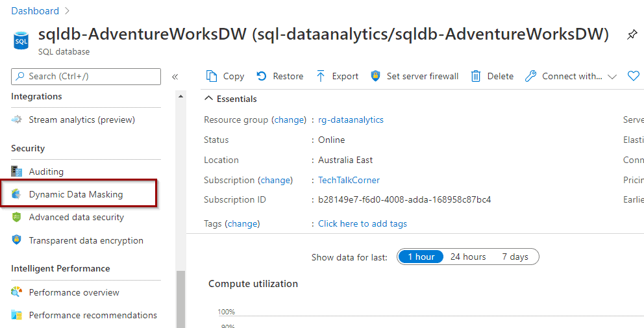This screenshot has width=644, height=328.
Task: Click the heart feedback icon
Action: [x=634, y=76]
